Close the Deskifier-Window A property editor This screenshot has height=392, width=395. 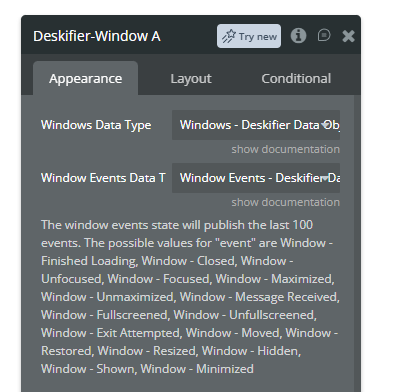tap(348, 36)
